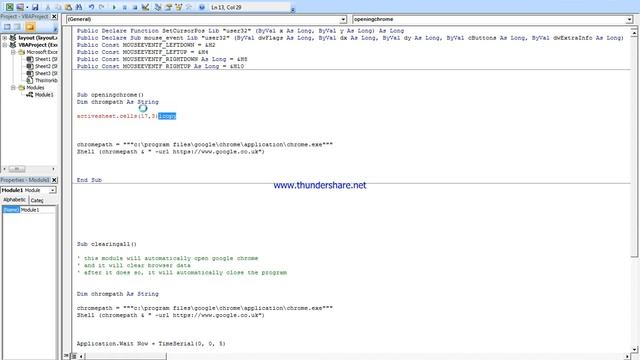
Task: Click the code window vertical scrollbar thumb
Action: [x=633, y=147]
